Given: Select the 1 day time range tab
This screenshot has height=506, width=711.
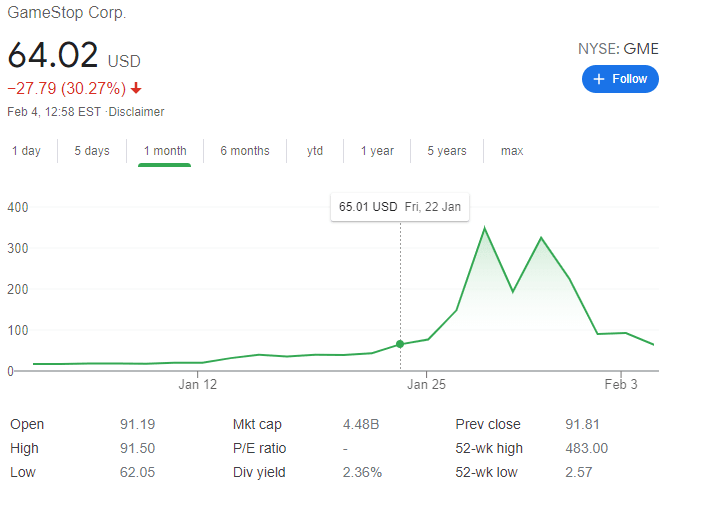Looking at the screenshot, I should click(27, 151).
